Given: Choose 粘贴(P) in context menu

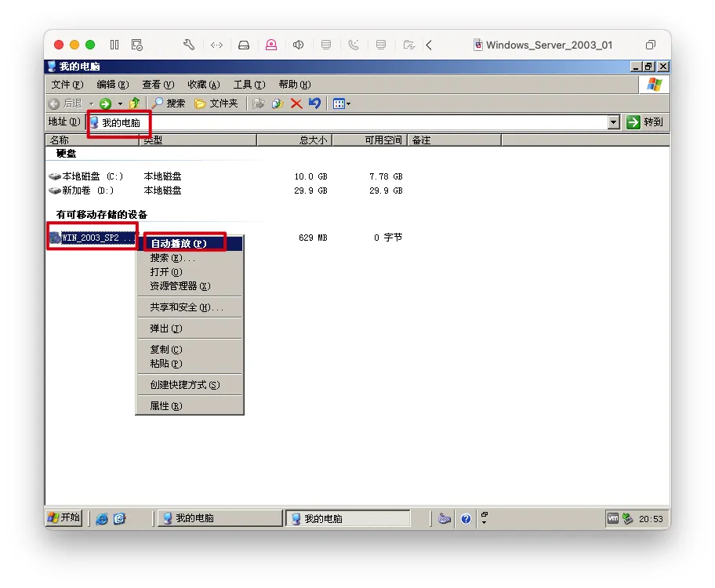Looking at the screenshot, I should (190, 364).
